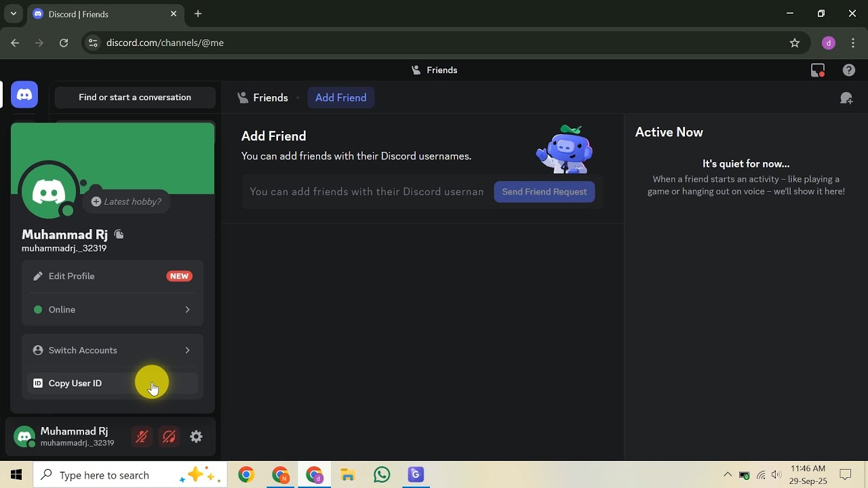The height and width of the screenshot is (488, 868).
Task: Click muhammadrj._32319 username under profile name
Action: [x=64, y=248]
